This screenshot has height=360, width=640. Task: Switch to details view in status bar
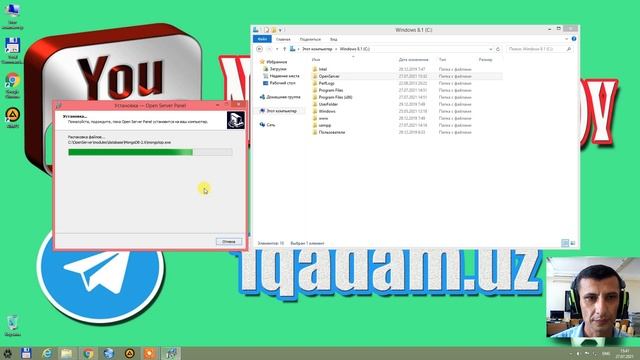pos(565,243)
